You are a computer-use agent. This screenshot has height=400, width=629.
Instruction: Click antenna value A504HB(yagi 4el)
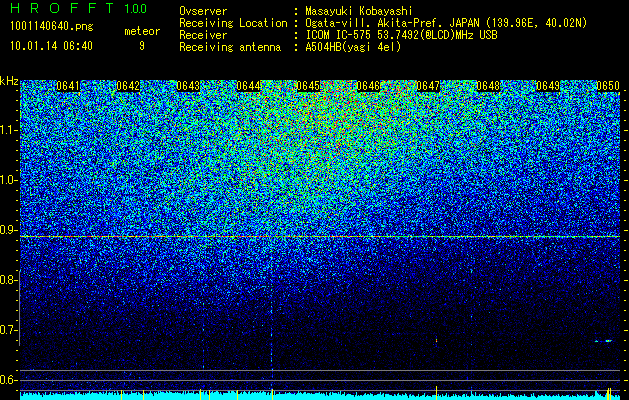pyautogui.click(x=353, y=47)
